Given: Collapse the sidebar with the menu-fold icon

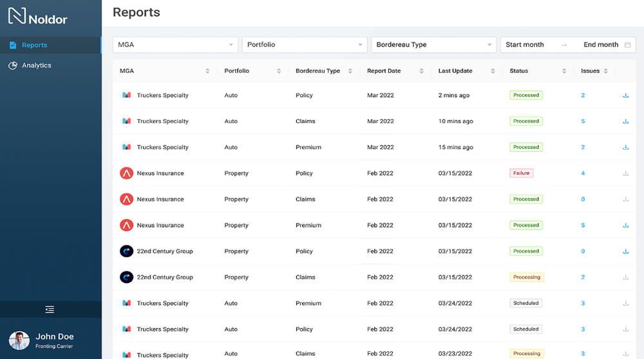Looking at the screenshot, I should point(50,309).
